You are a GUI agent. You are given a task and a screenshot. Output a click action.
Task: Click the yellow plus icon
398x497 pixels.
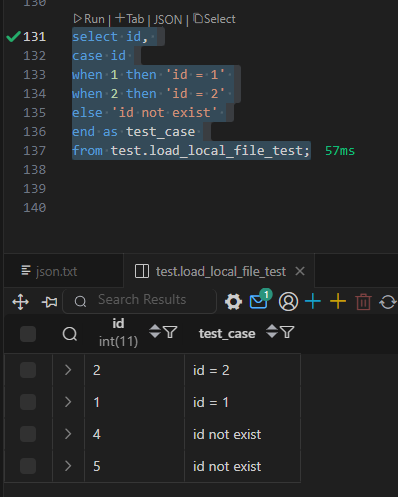click(338, 302)
